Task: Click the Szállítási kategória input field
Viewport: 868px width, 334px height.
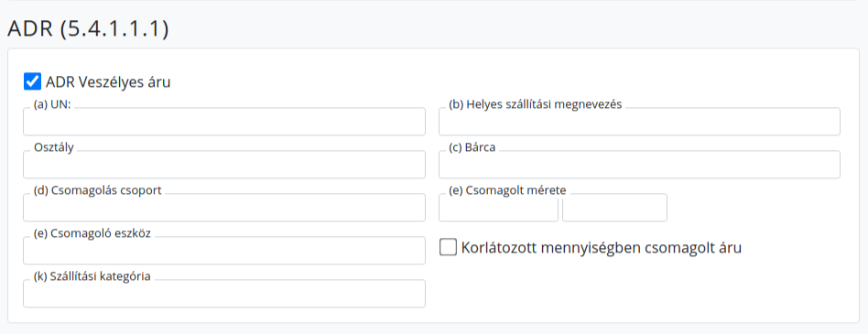Action: [224, 293]
